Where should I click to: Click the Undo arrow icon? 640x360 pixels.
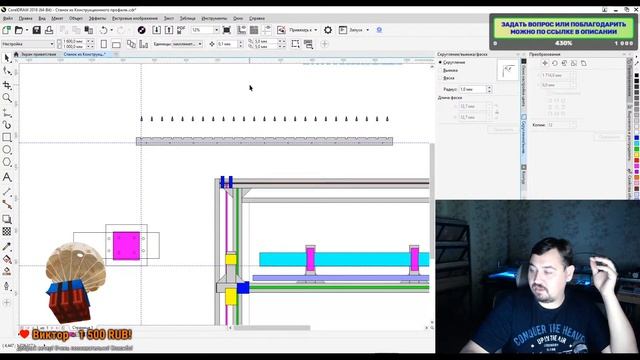click(104, 30)
